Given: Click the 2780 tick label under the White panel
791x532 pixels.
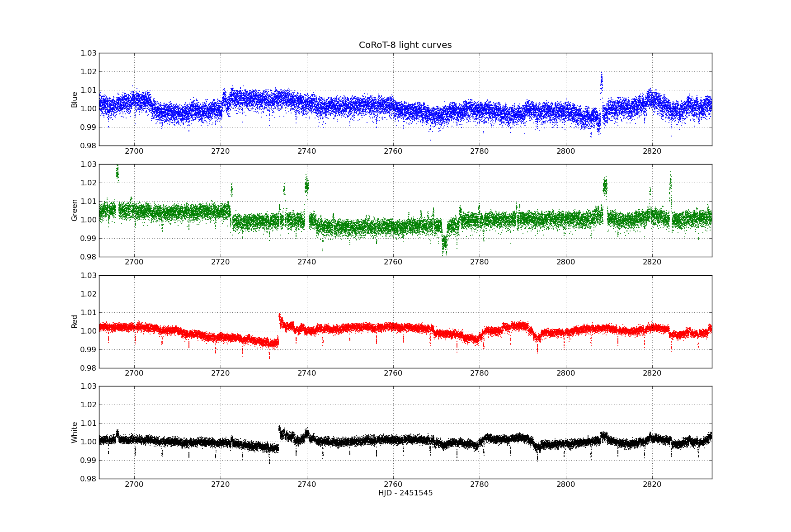Looking at the screenshot, I should coord(479,485).
